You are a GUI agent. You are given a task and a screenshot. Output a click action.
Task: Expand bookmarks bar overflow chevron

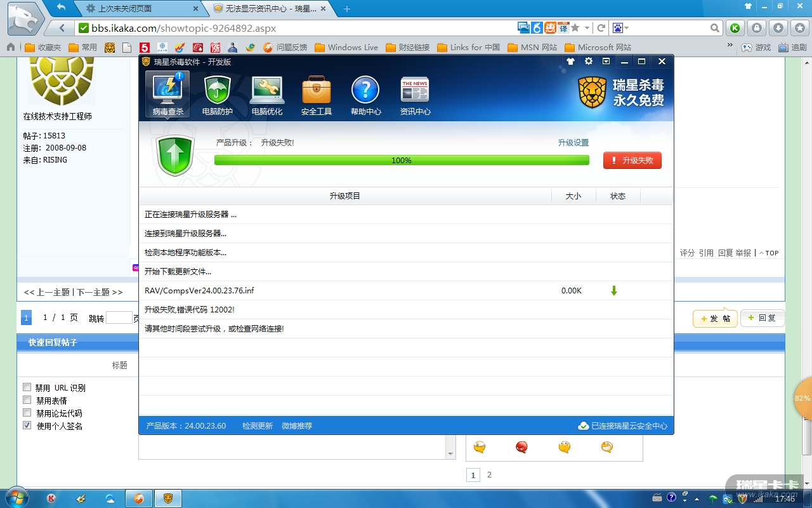[730, 46]
